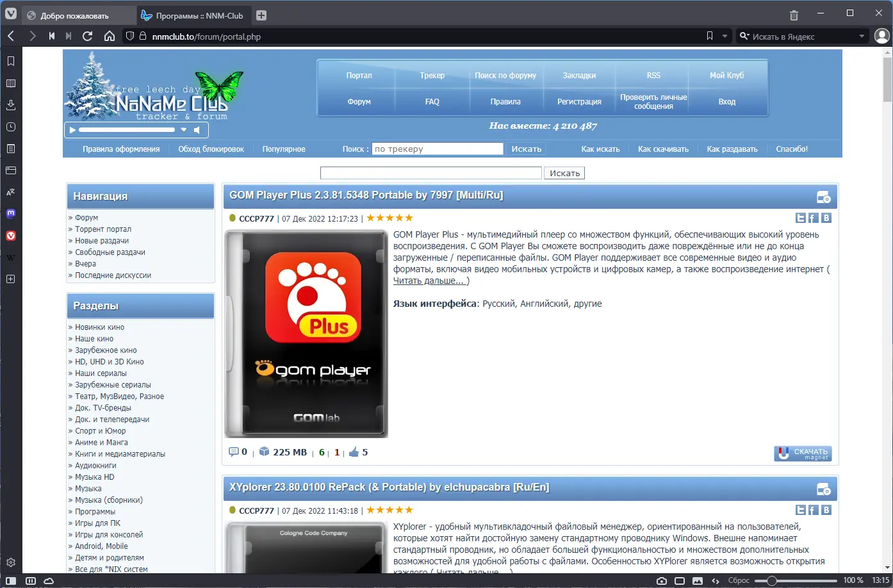This screenshot has width=893, height=588.
Task: Open the new tab button
Action: tap(261, 15)
